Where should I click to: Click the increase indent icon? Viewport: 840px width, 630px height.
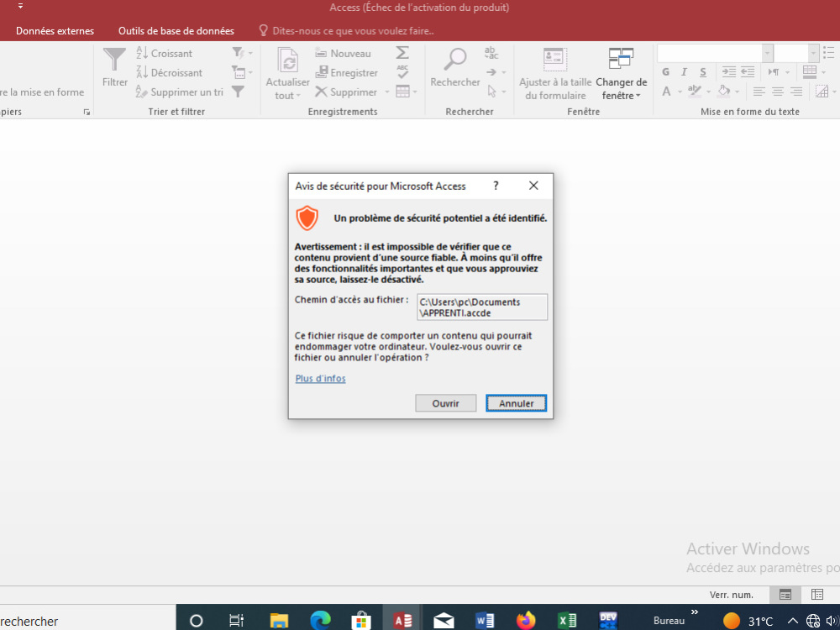(728, 71)
